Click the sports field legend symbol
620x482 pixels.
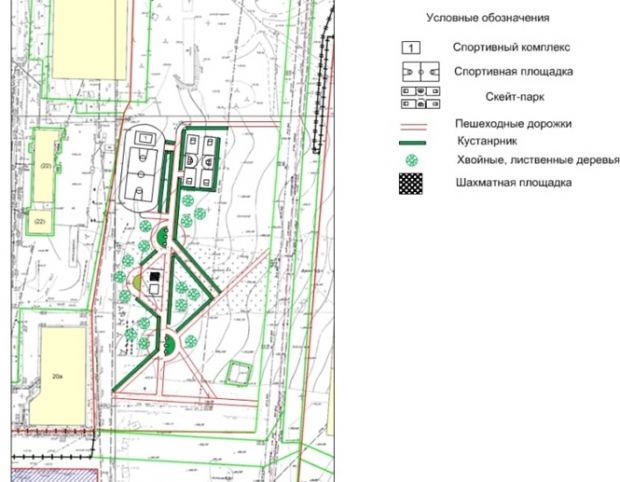point(420,72)
